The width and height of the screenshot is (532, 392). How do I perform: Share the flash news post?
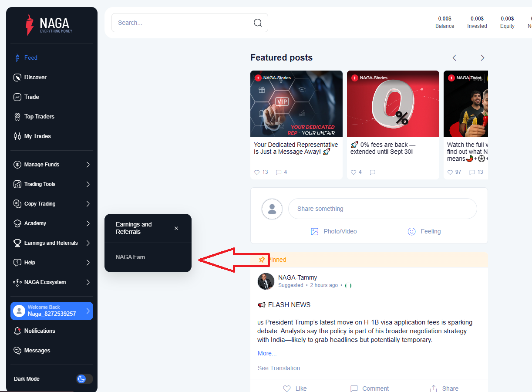coord(444,389)
